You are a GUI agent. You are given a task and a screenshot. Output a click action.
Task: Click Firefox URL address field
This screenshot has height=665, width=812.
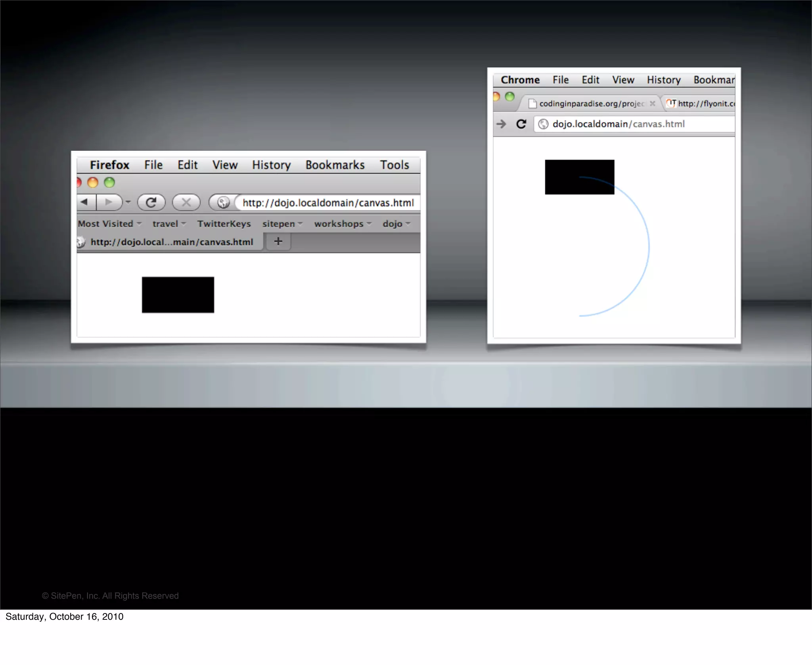[328, 203]
